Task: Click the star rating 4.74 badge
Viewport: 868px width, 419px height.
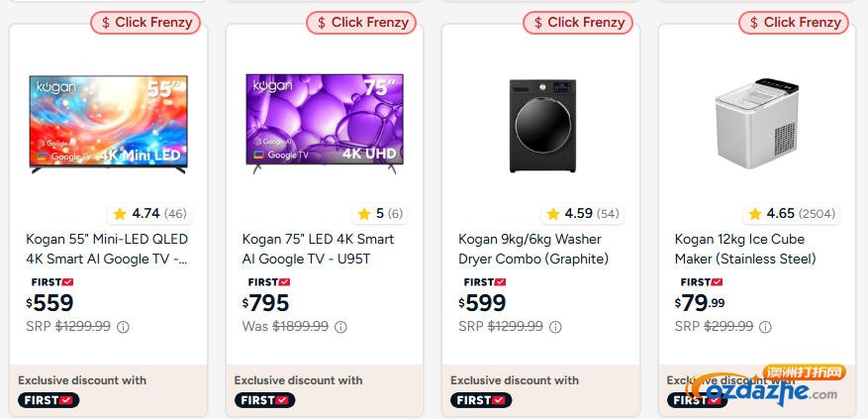Action: tap(148, 214)
